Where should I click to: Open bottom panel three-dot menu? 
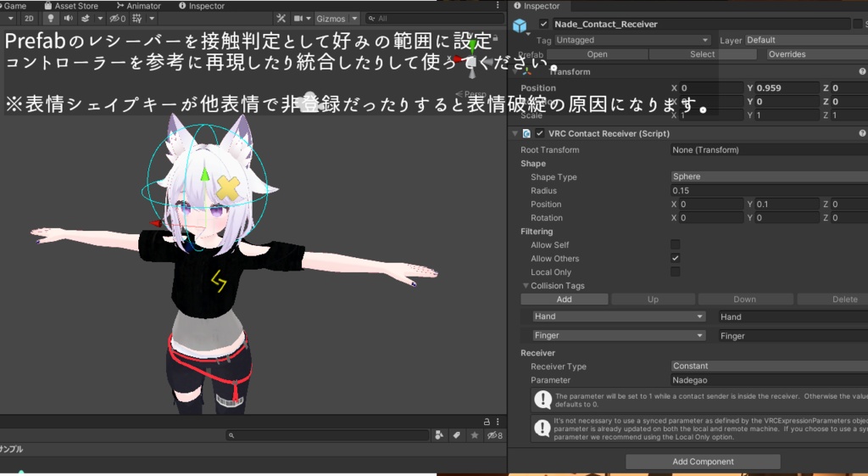(498, 422)
